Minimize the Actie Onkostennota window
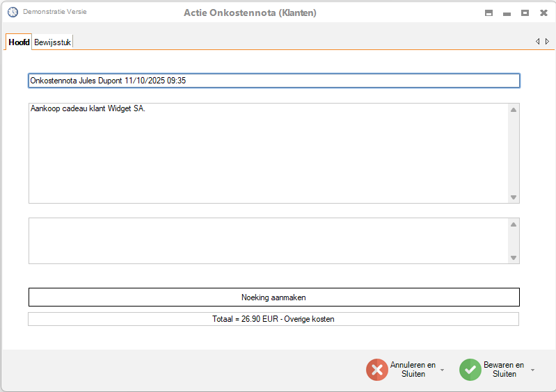 pyautogui.click(x=507, y=13)
